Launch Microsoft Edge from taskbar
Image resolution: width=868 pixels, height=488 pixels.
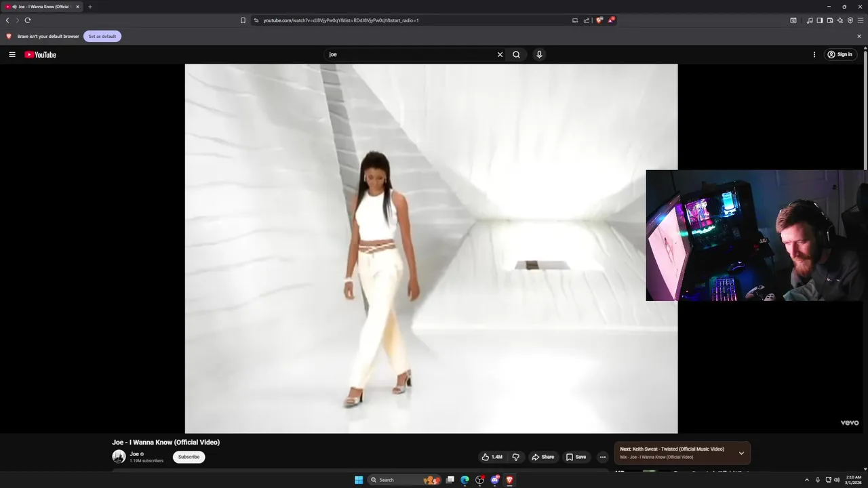click(465, 480)
